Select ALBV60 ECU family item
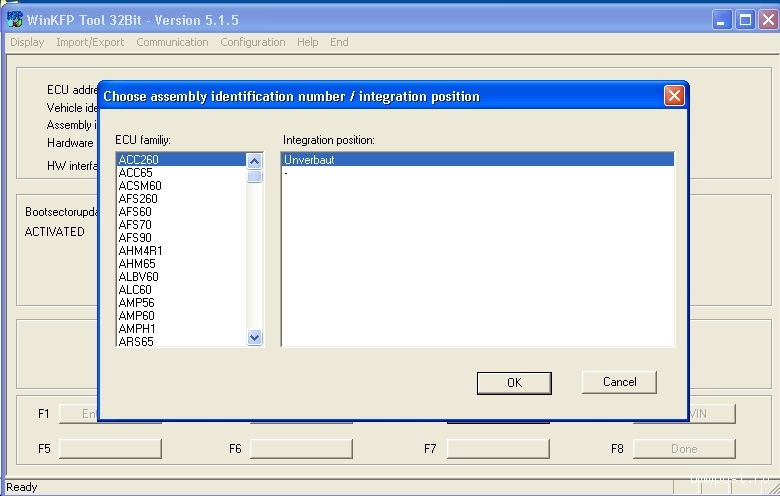Viewport: 780px width, 496px height. coord(138,277)
